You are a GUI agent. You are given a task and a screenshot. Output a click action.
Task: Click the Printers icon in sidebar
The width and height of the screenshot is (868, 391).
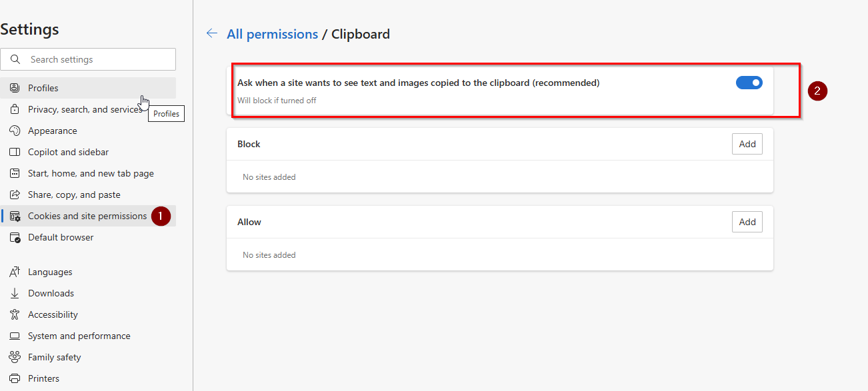click(15, 378)
